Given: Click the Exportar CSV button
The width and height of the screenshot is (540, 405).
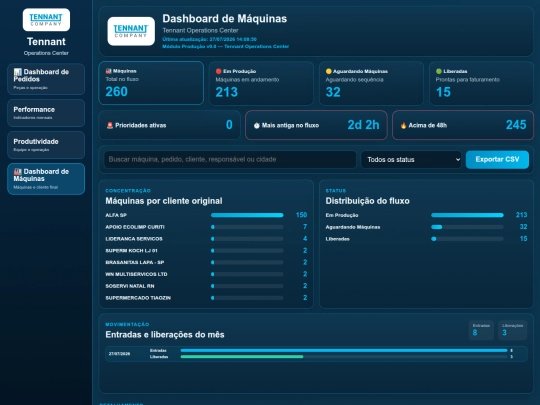Looking at the screenshot, I should click(497, 159).
